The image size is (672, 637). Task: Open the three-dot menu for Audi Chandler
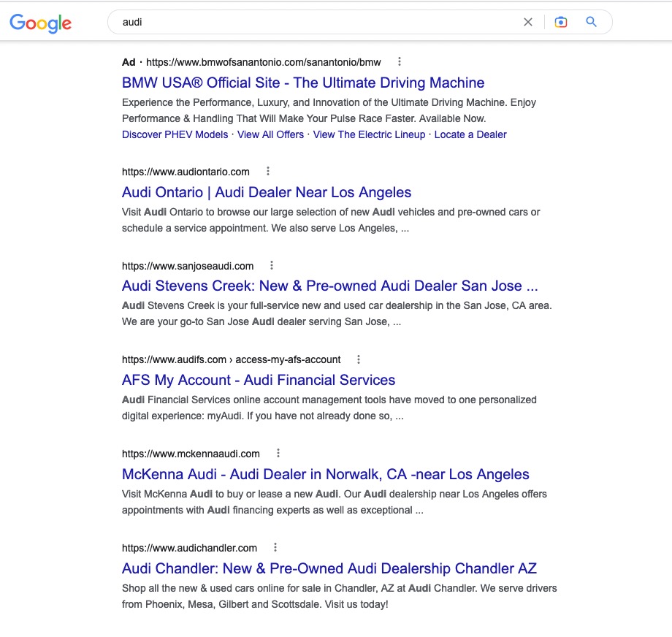(x=275, y=547)
